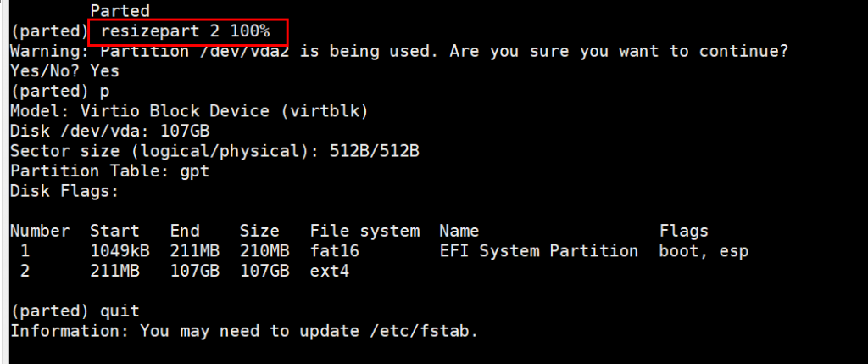The height and width of the screenshot is (364, 868).
Task: Click the Flags column header
Action: coord(683,231)
